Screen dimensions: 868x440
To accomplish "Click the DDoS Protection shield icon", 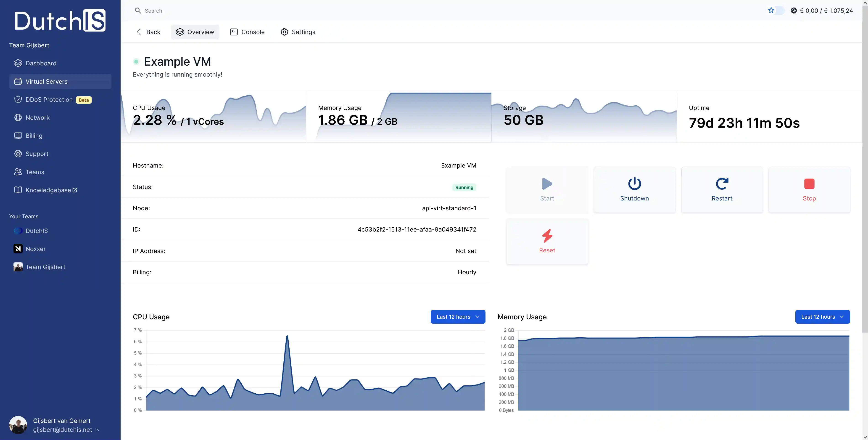I will [18, 99].
